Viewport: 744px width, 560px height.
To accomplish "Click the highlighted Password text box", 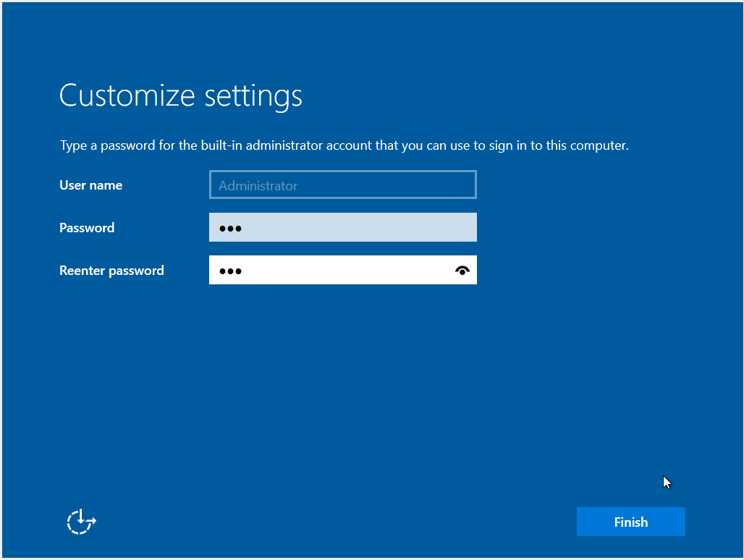I will tap(342, 227).
